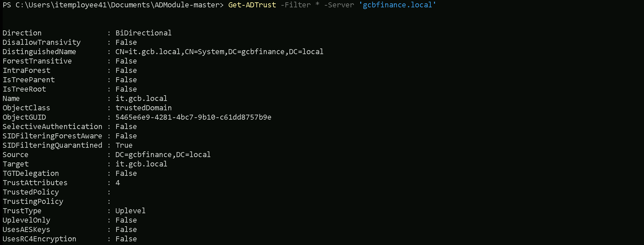This screenshot has height=245, width=644.
Task: Click the PowerShell prompt path text
Action: pyautogui.click(x=113, y=5)
